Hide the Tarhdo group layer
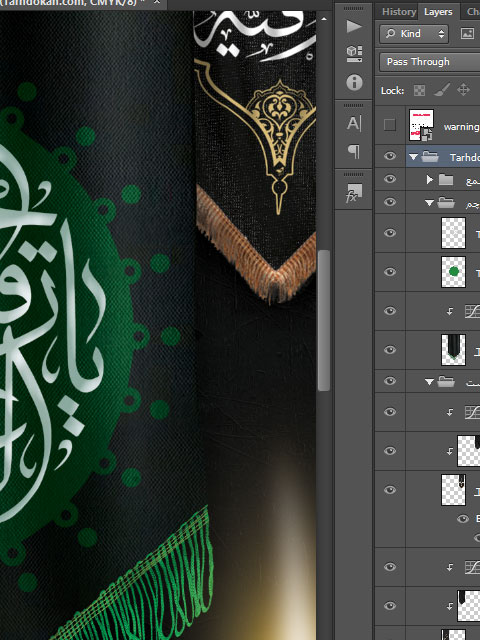Viewport: 480px width, 640px height. coord(390,156)
